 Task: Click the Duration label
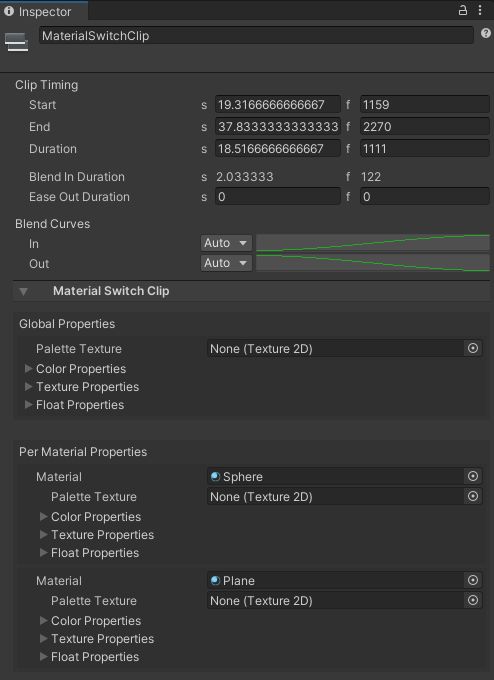click(x=53, y=149)
